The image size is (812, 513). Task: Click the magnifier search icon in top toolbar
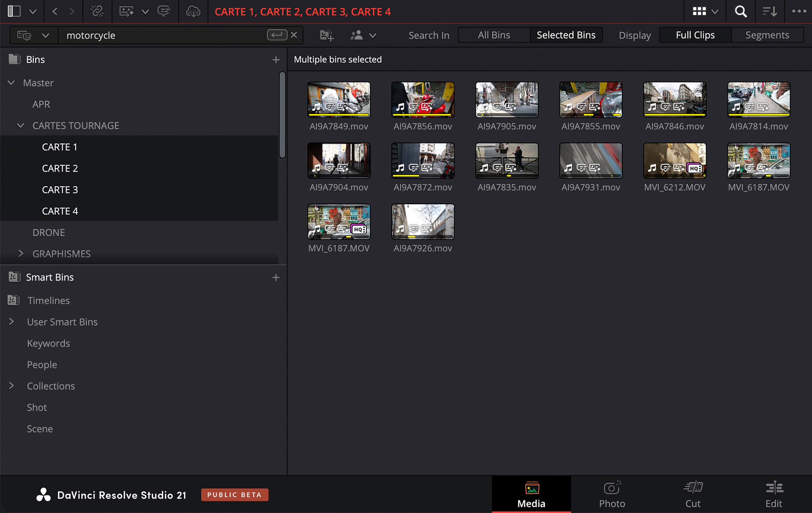[740, 11]
